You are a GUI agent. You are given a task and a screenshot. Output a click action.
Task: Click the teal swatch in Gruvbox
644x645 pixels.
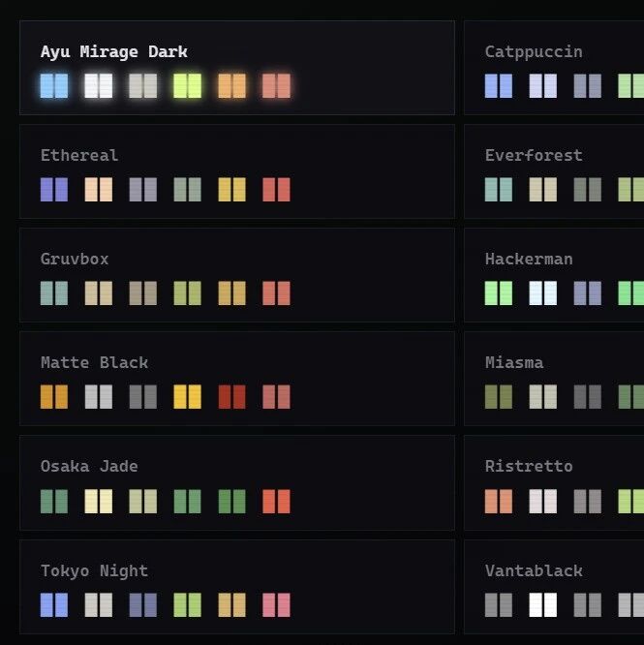tap(54, 293)
